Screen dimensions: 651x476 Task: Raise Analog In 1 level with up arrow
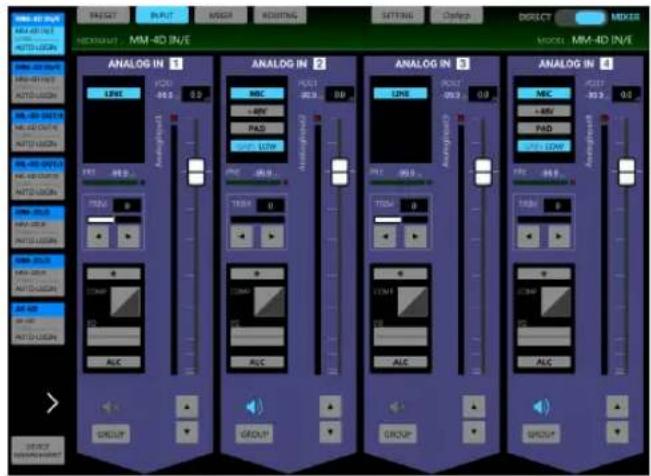pyautogui.click(x=187, y=407)
